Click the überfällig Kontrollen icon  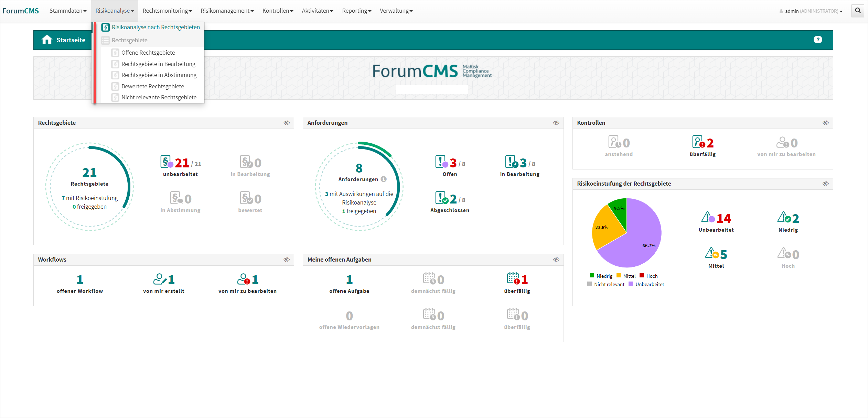tap(698, 142)
